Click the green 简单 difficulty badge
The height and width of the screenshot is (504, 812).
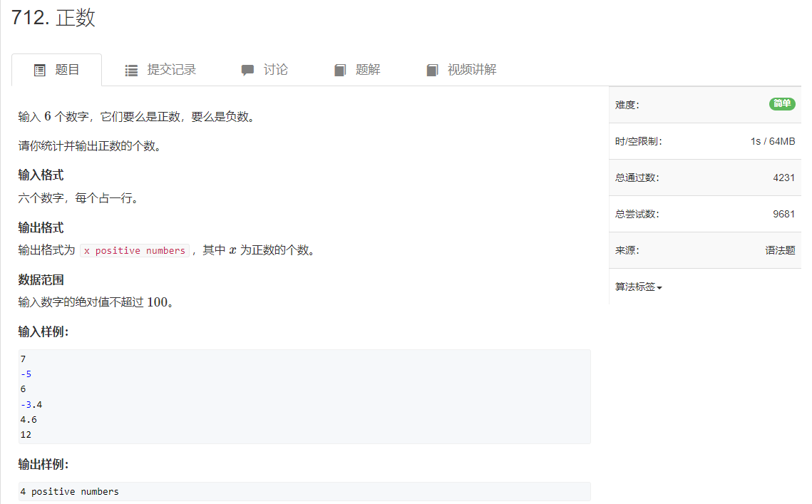(x=782, y=104)
